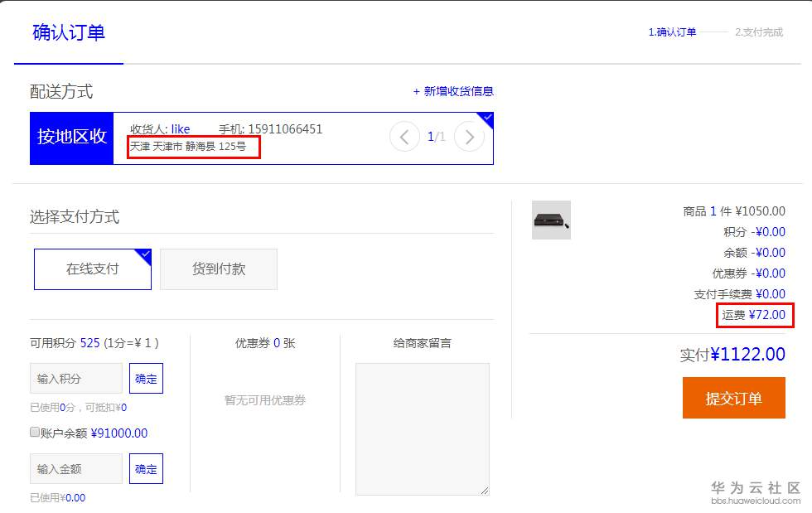Click phone number 15911066451

(285, 129)
